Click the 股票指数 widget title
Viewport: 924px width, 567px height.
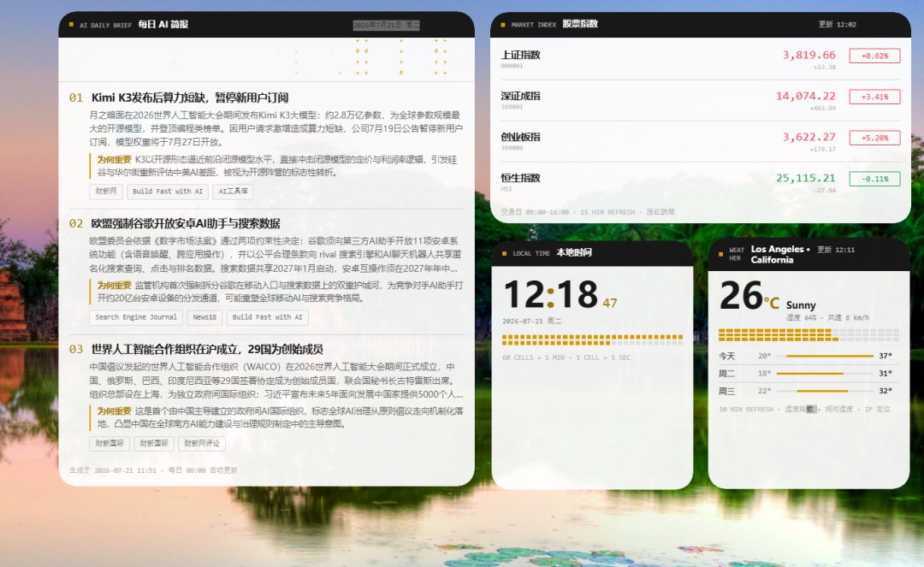(580, 24)
